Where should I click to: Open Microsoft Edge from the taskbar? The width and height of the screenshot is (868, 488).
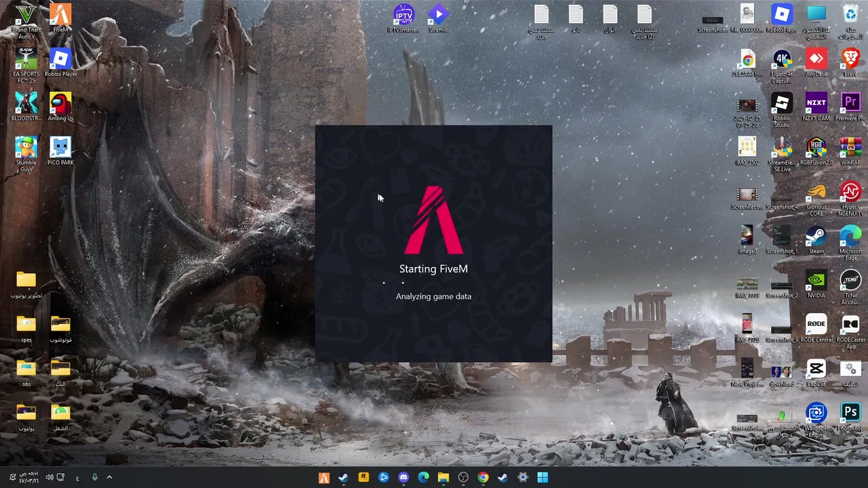tap(423, 478)
